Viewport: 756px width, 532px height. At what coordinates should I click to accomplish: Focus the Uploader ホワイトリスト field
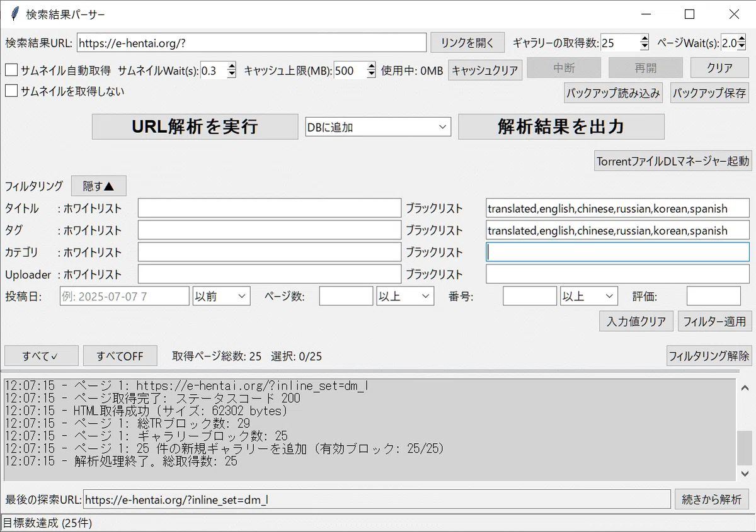click(270, 274)
